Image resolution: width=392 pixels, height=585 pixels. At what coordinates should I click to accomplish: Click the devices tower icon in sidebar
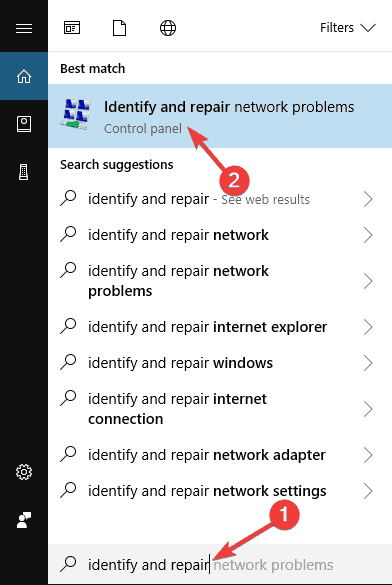coord(24,172)
